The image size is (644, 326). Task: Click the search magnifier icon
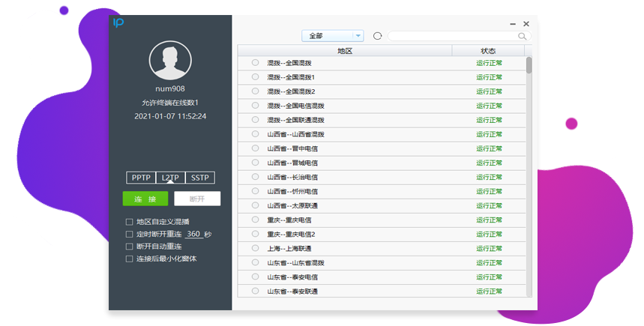pyautogui.click(x=523, y=36)
